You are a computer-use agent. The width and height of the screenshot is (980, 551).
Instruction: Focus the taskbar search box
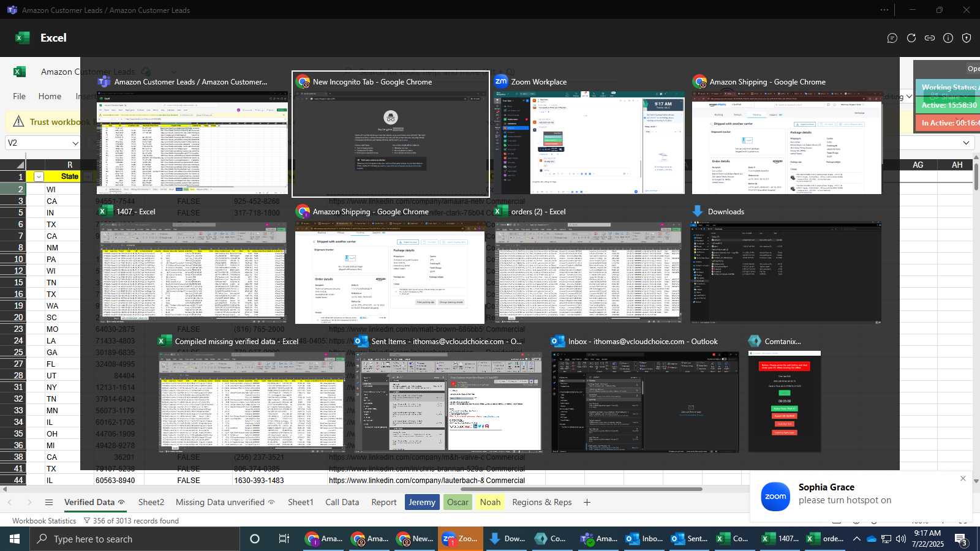click(x=135, y=539)
